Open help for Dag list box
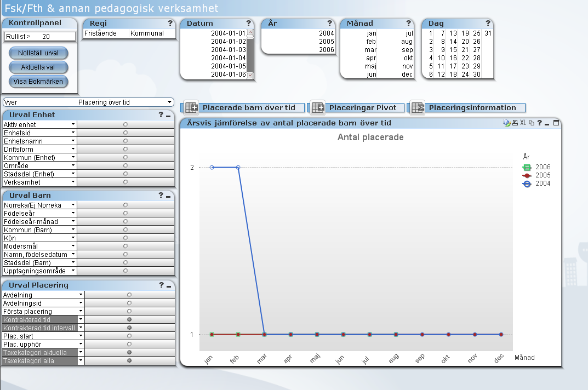Screen dimensions: 588x390 pyautogui.click(x=488, y=23)
